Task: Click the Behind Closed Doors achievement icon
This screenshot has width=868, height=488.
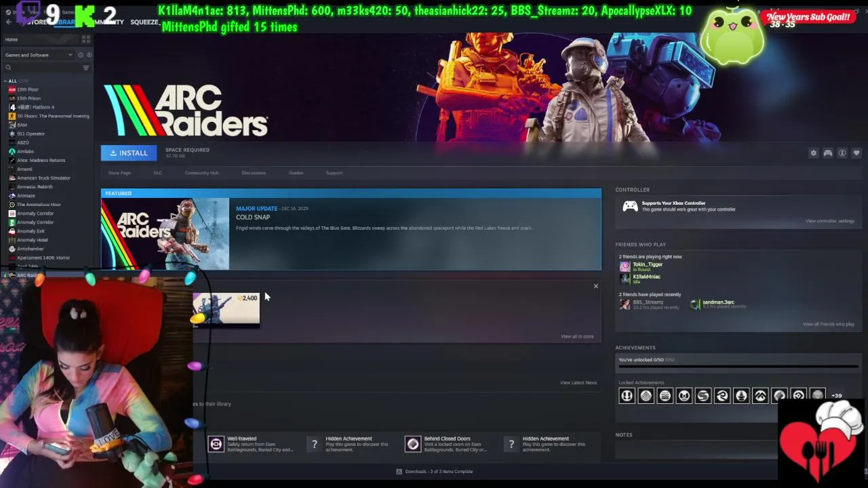Action: 413,444
